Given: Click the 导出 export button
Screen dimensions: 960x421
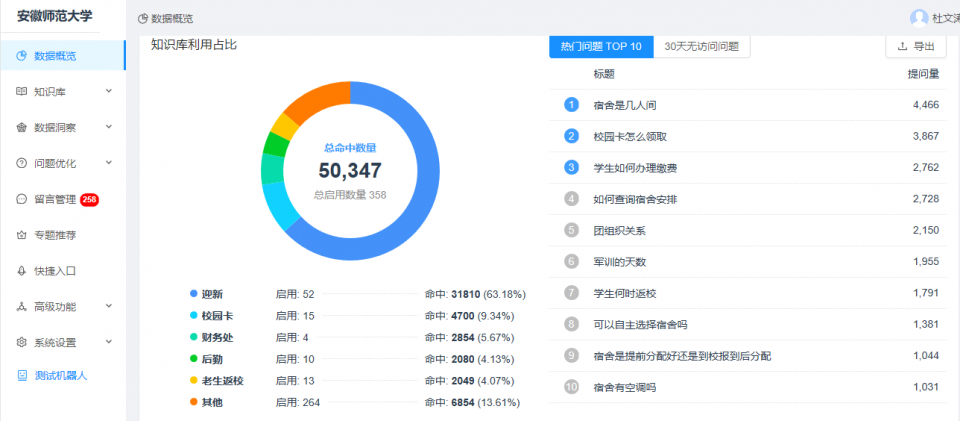Looking at the screenshot, I should point(915,46).
